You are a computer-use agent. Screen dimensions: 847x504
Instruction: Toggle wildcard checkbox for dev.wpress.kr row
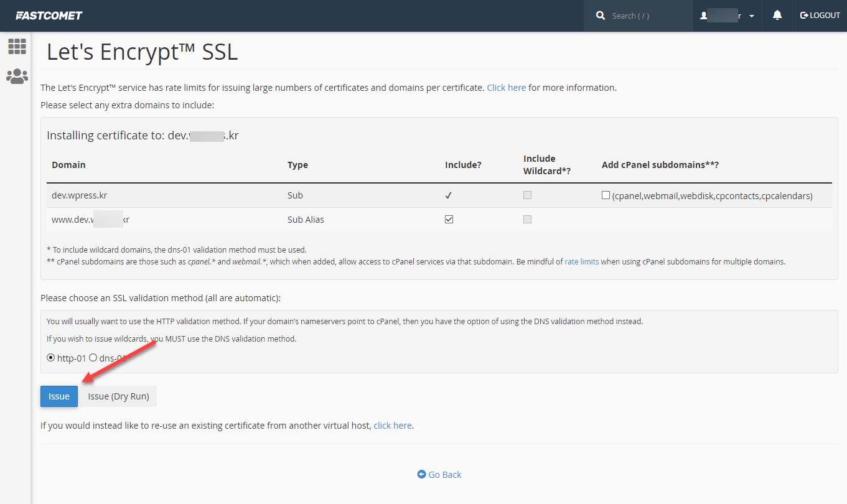(x=527, y=195)
